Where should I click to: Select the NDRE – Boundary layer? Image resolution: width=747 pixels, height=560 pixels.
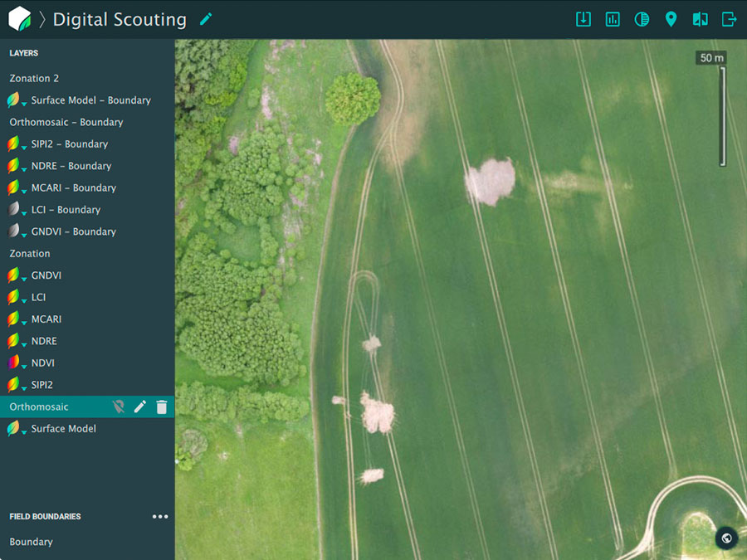pyautogui.click(x=71, y=166)
